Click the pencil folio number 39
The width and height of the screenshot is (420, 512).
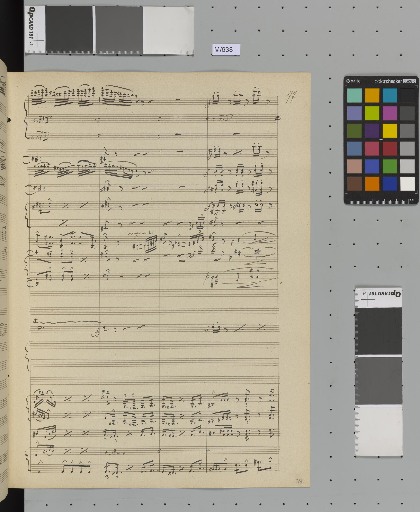[x=299, y=481]
